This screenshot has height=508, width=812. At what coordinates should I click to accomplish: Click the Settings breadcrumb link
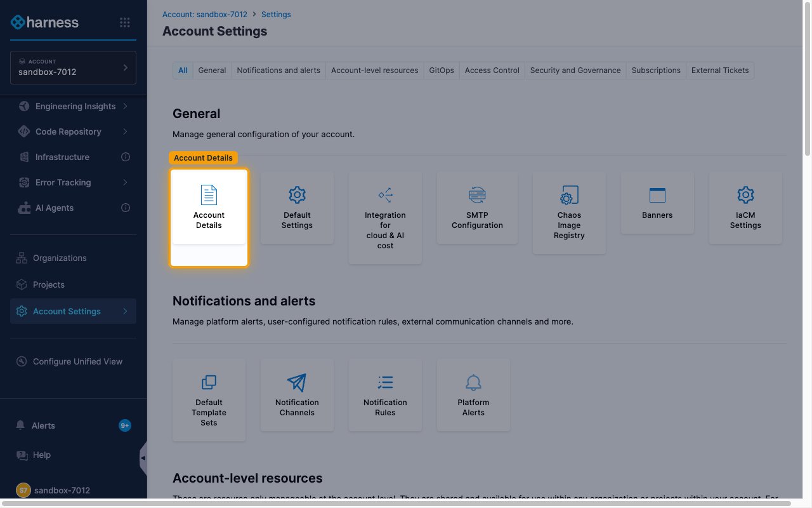[276, 14]
